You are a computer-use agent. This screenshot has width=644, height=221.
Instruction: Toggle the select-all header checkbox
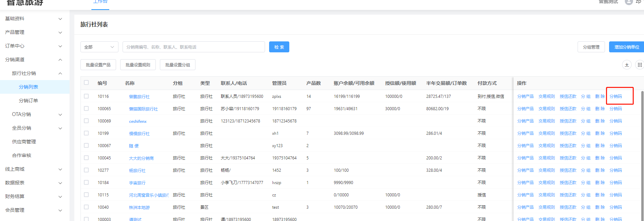pos(86,82)
